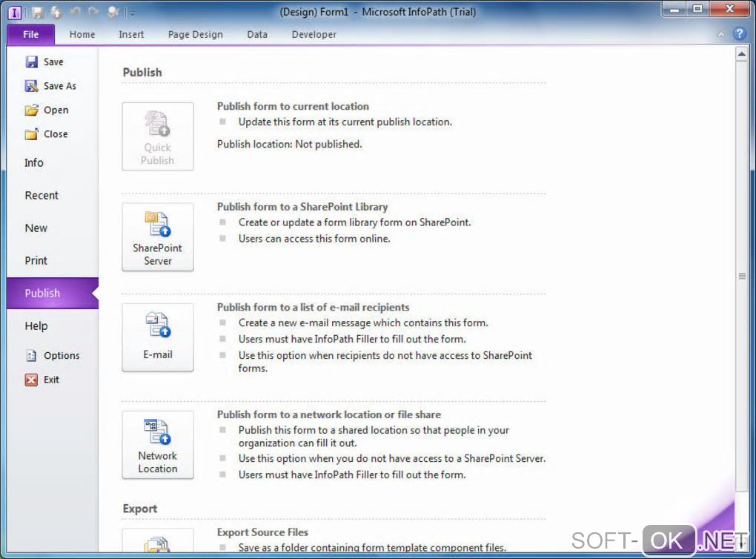The width and height of the screenshot is (756, 559).
Task: Click the Undo arrow in quick access toolbar
Action: point(75,12)
